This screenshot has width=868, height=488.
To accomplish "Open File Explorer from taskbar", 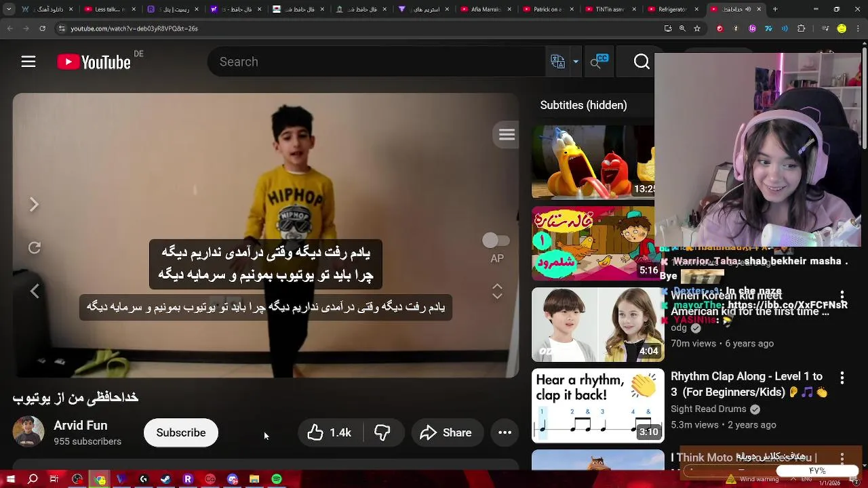I will click(x=254, y=479).
